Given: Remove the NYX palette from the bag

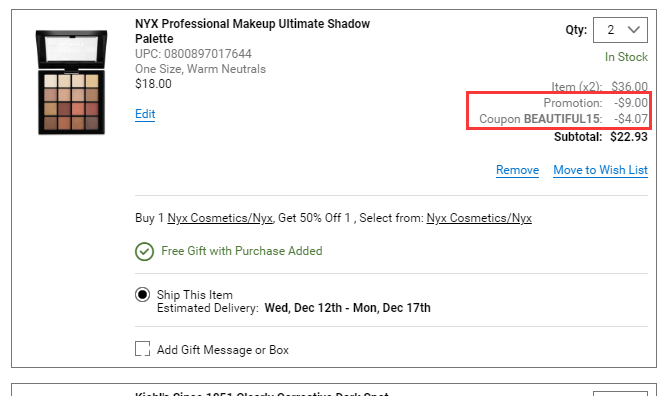Looking at the screenshot, I should 517,170.
